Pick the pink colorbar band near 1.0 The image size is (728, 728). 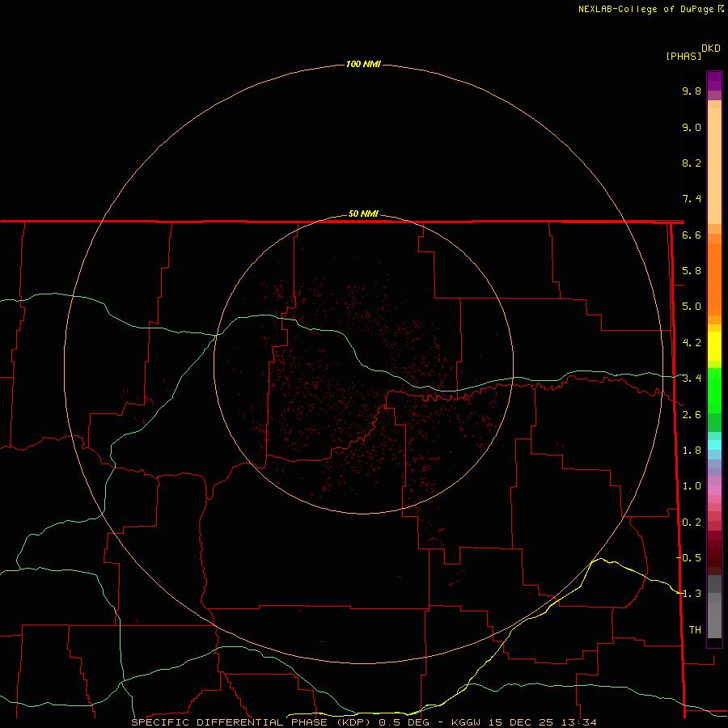pos(714,490)
